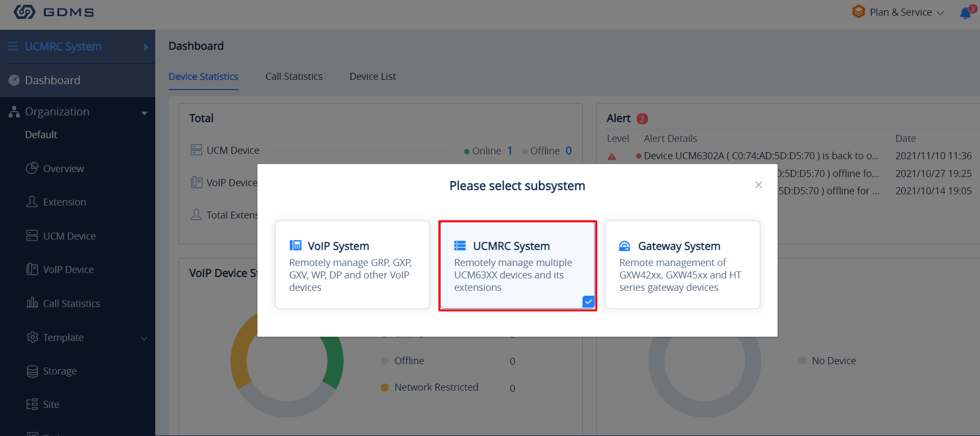Open the notification bell icon

click(965, 13)
